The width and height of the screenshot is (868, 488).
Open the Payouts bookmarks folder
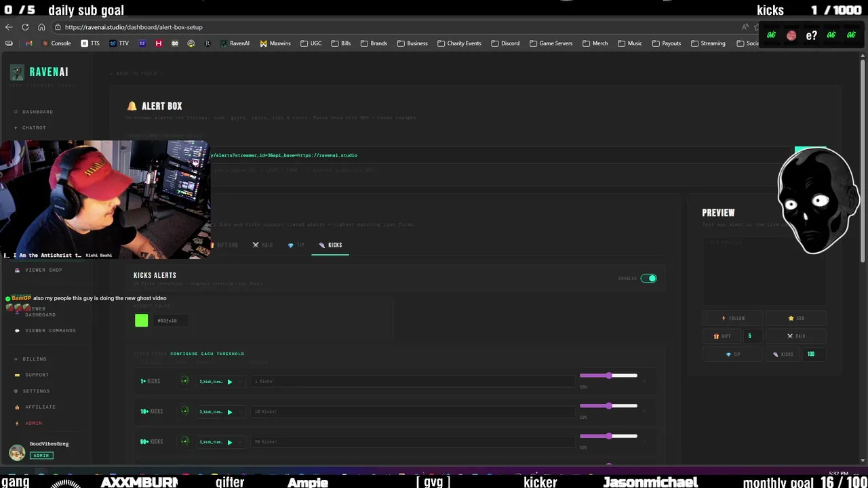pyautogui.click(x=666, y=43)
